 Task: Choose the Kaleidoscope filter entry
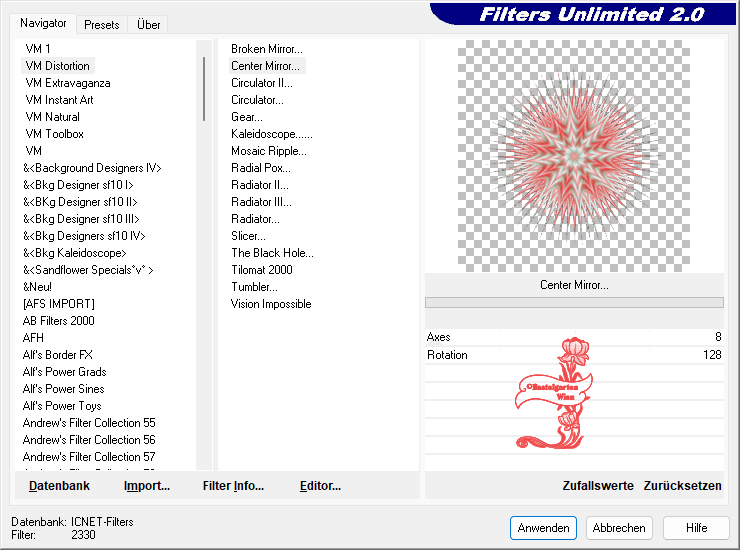tap(271, 134)
